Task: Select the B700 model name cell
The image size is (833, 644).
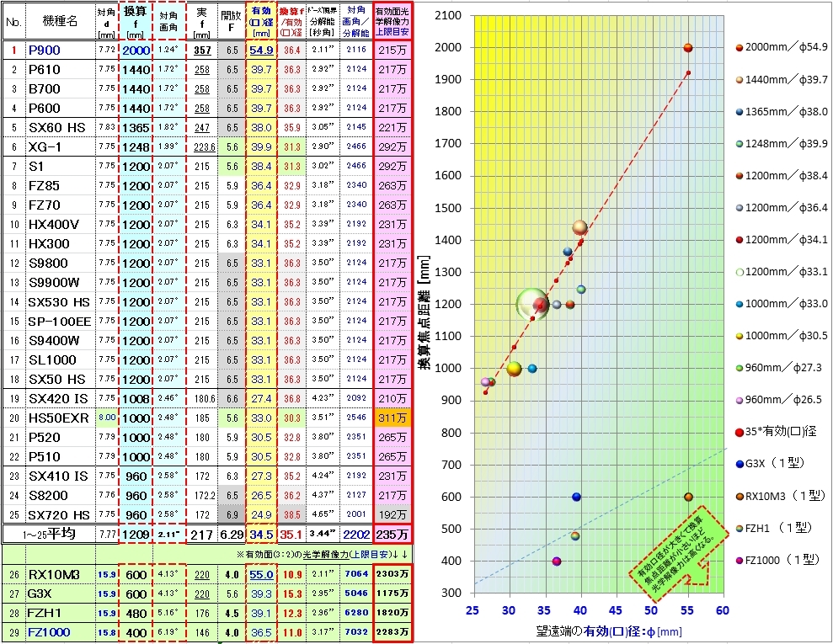Action: [x=60, y=89]
